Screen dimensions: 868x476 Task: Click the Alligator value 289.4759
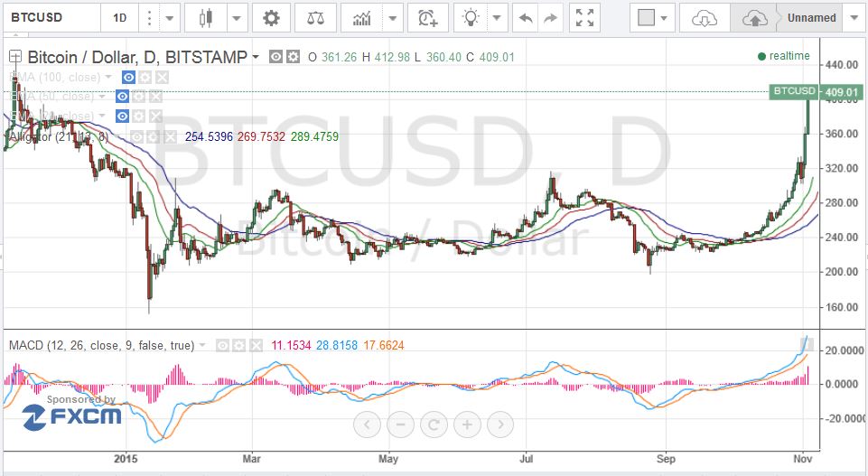[x=314, y=136]
